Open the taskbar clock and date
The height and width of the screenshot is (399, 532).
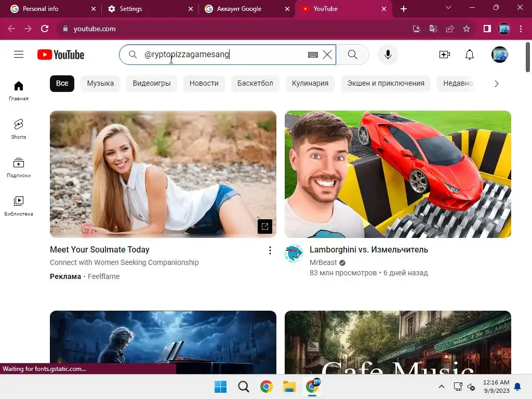pos(496,387)
